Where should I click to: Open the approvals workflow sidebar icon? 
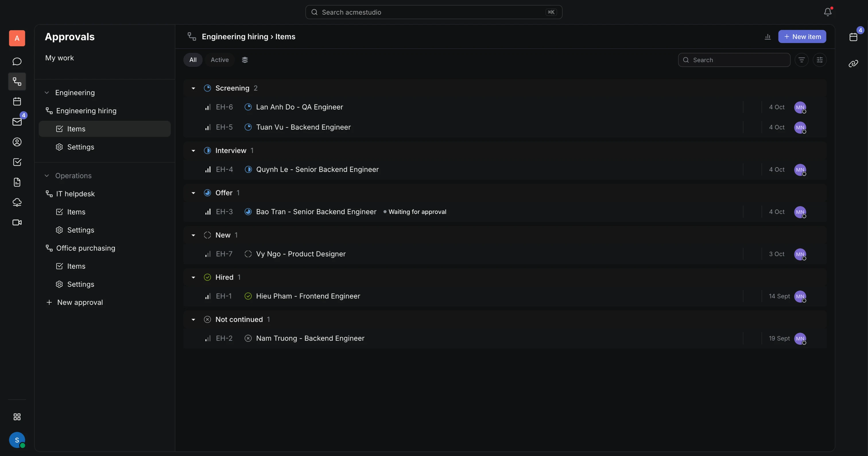[x=17, y=81]
